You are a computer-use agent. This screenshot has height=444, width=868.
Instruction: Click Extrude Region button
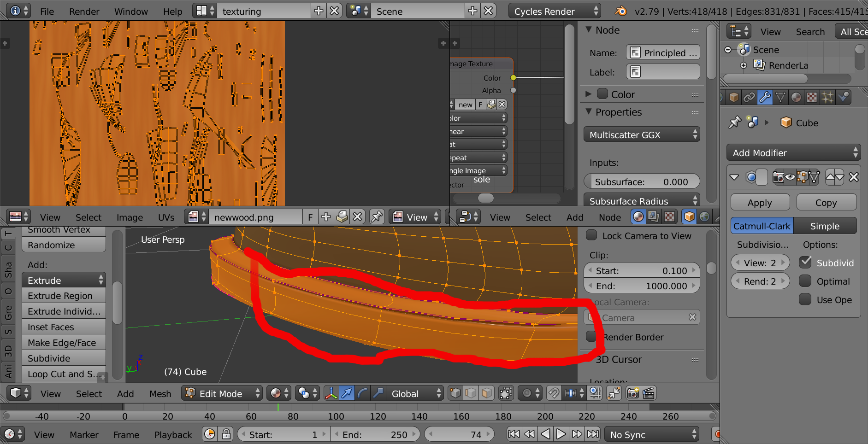(x=64, y=296)
